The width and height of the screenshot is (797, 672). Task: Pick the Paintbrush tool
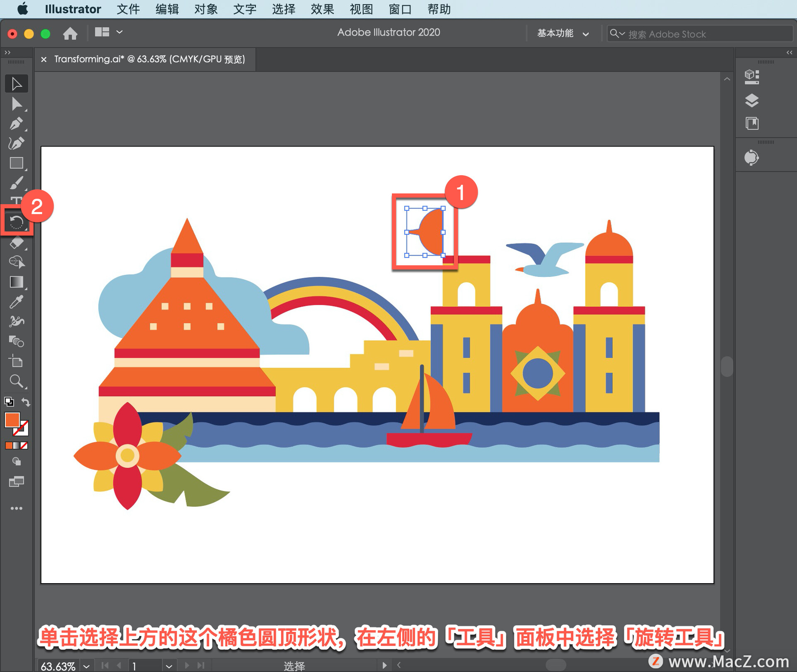coord(16,183)
